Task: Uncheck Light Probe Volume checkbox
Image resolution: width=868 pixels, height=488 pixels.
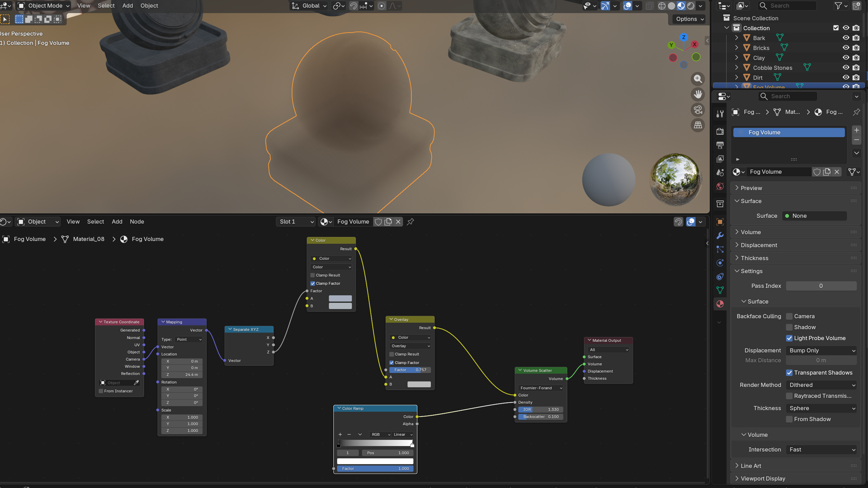Action: [x=789, y=338]
